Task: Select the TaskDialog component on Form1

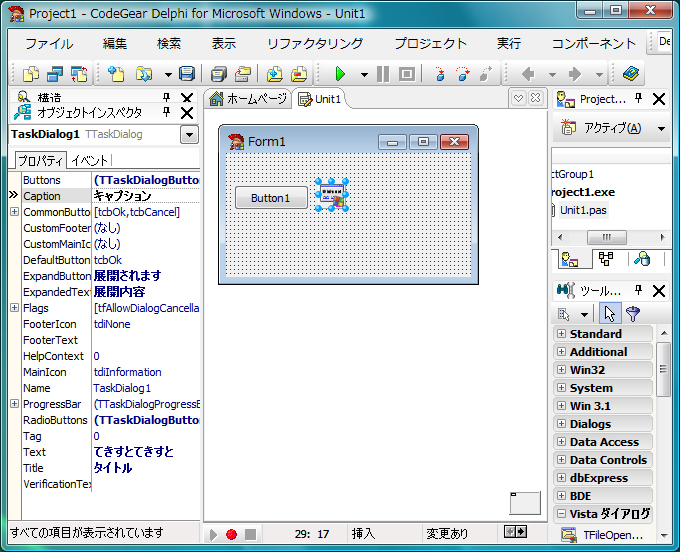Action: (x=332, y=195)
